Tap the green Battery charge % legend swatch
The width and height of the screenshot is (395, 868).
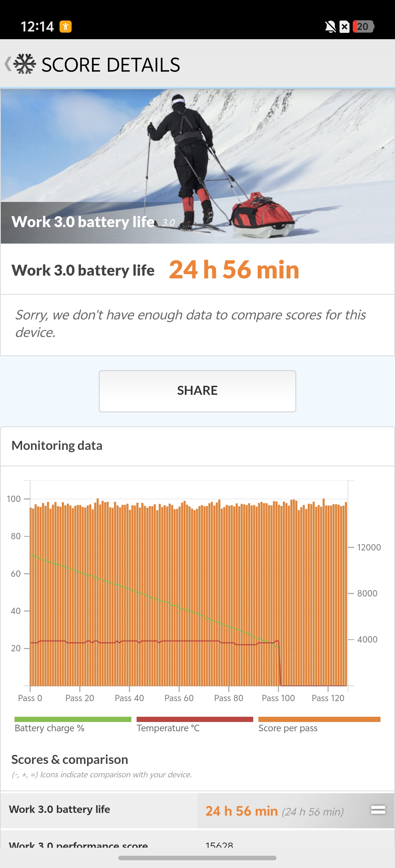coord(73,719)
